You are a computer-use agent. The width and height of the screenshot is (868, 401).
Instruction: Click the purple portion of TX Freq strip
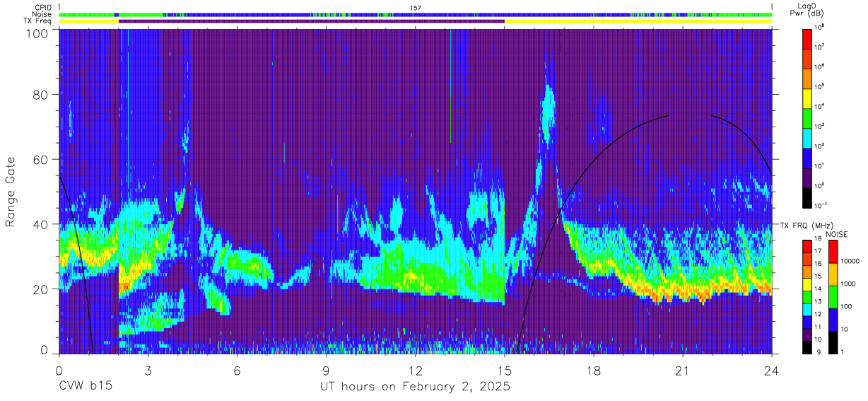[312, 21]
